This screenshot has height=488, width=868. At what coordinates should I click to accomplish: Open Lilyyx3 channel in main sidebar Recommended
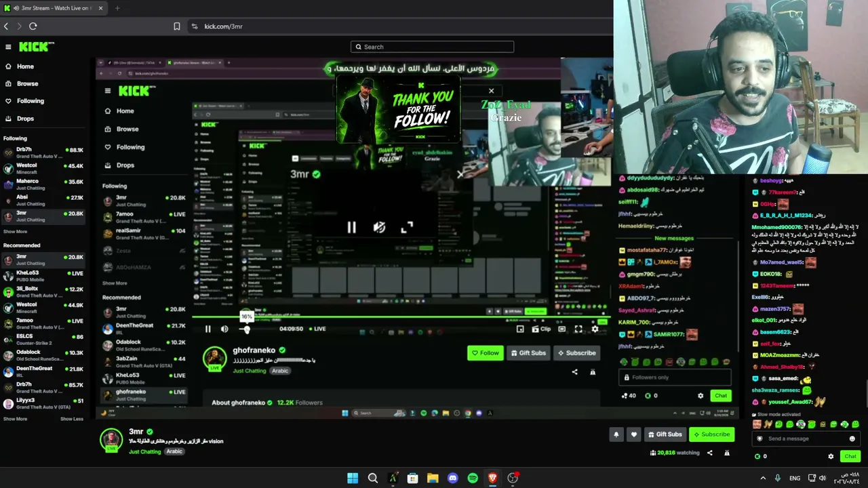(x=44, y=403)
